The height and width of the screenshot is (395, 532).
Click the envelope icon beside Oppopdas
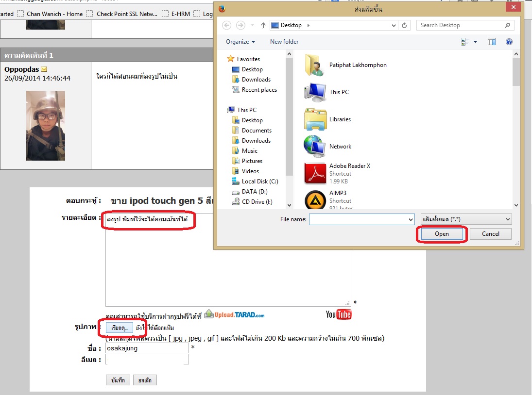coord(44,69)
